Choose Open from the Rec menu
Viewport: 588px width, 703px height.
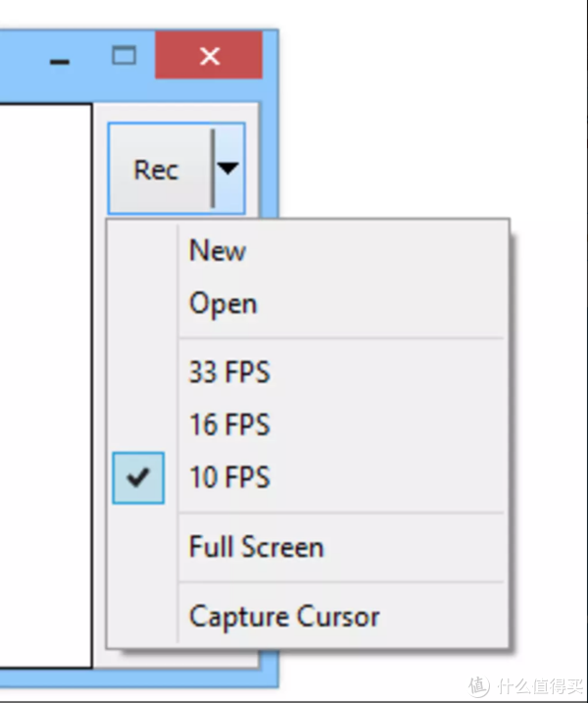[223, 304]
